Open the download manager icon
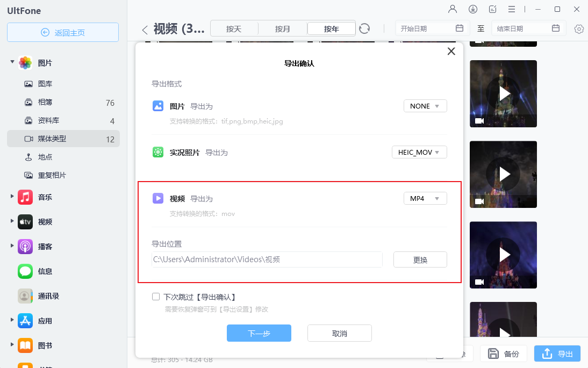The height and width of the screenshot is (368, 588). pos(473,9)
